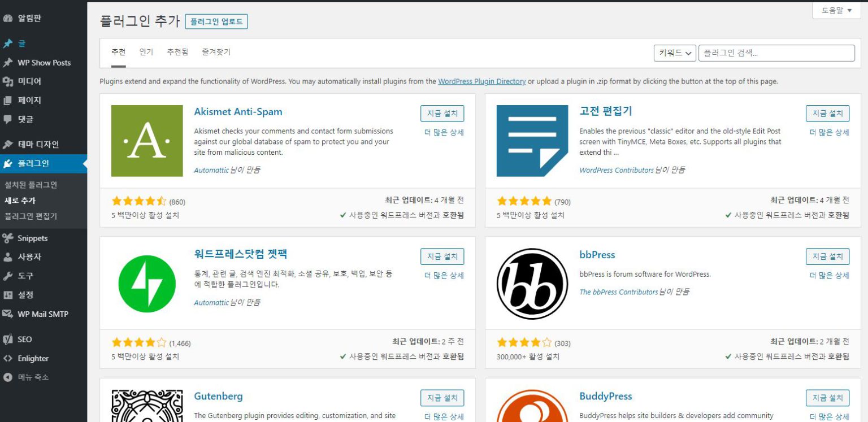Open the WordPress Plugin Directory link
This screenshot has width=868, height=422.
481,81
